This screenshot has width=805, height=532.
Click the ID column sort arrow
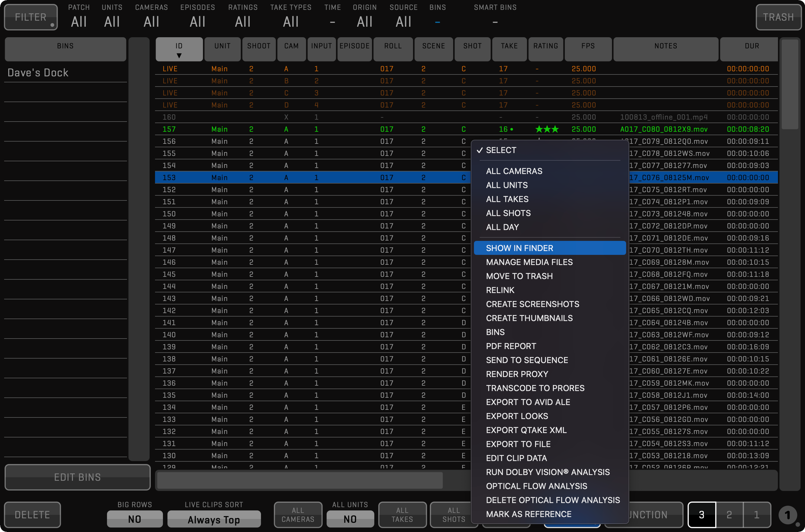point(179,56)
